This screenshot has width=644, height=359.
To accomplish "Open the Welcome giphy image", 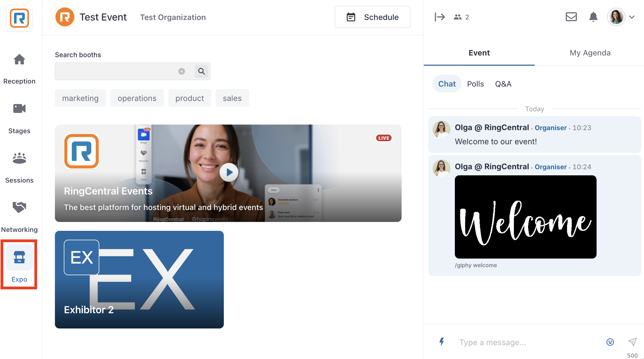I will [526, 217].
